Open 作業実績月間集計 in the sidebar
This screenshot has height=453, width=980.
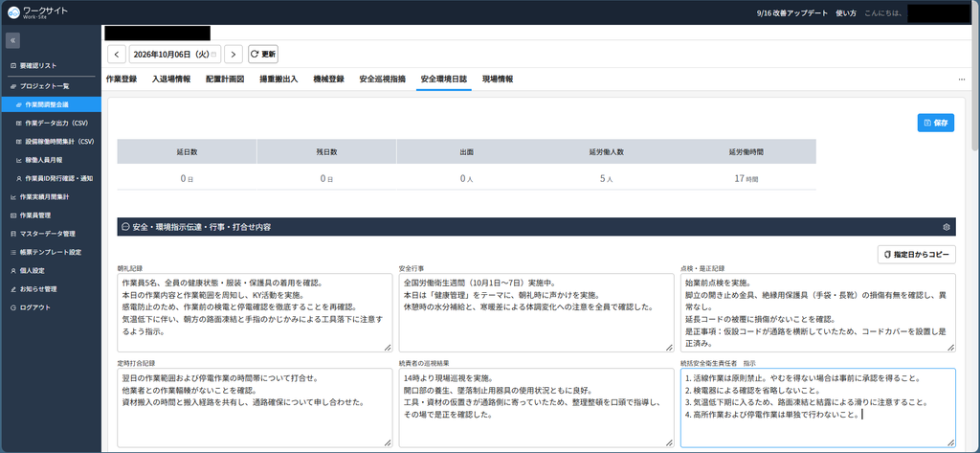click(x=51, y=197)
